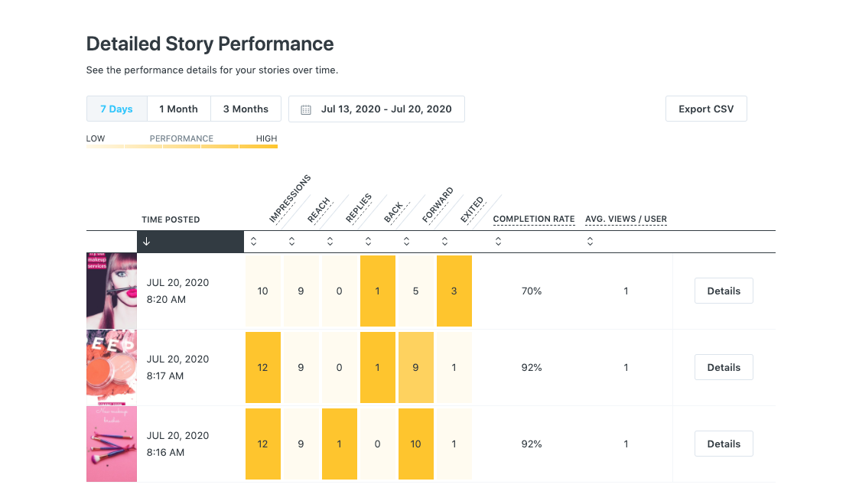Screen dimensions: 846x504
Task: Click the Exited column label
Action: point(472,210)
